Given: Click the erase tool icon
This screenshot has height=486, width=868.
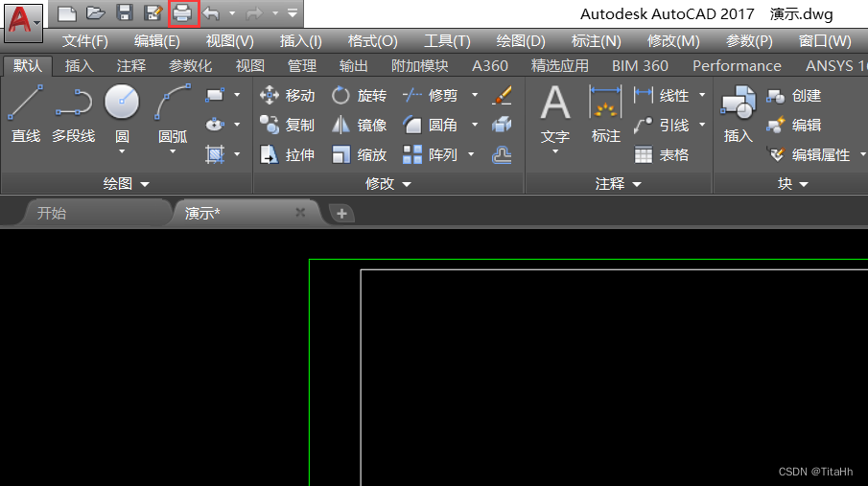Looking at the screenshot, I should click(x=502, y=95).
